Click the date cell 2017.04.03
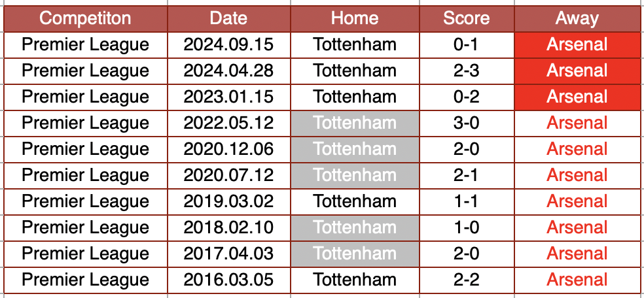Screen dimensions: 644x298 pyautogui.click(x=228, y=254)
